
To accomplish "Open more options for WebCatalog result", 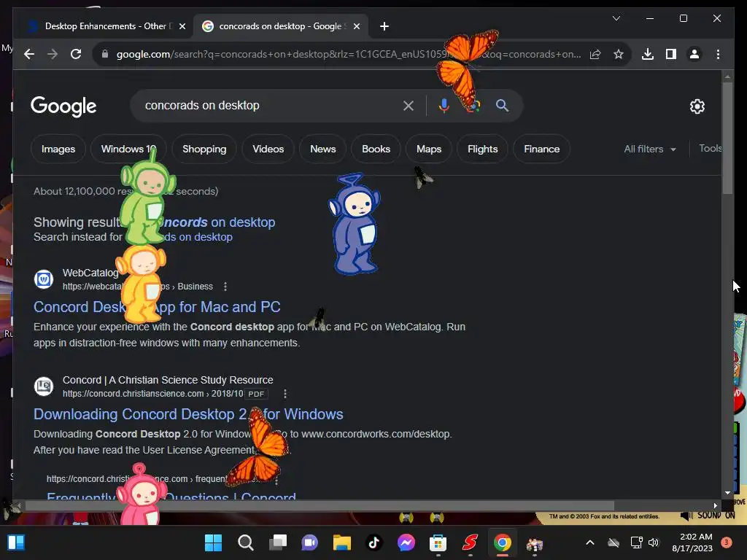I will (225, 287).
